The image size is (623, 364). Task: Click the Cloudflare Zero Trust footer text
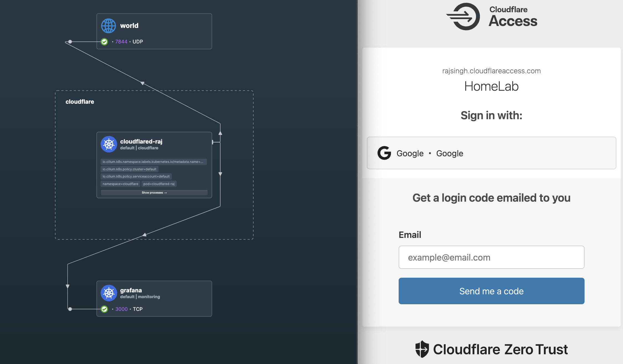coord(500,349)
